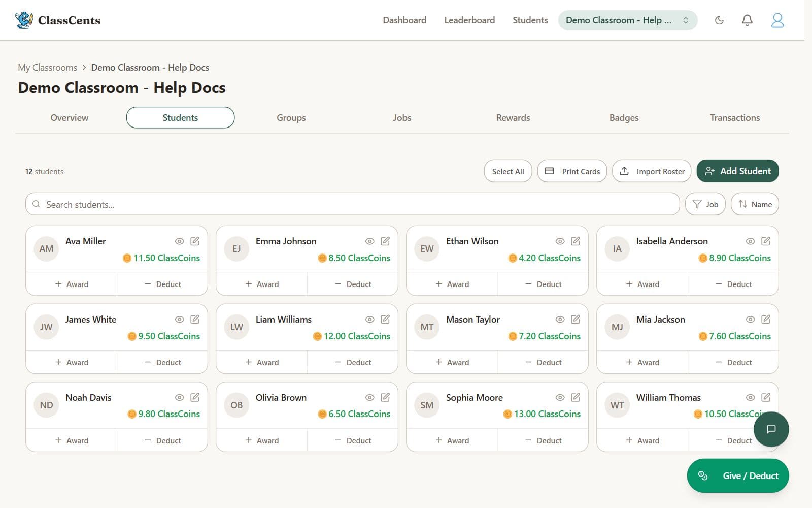
Task: Go to Leaderboard in top navigation
Action: point(469,20)
